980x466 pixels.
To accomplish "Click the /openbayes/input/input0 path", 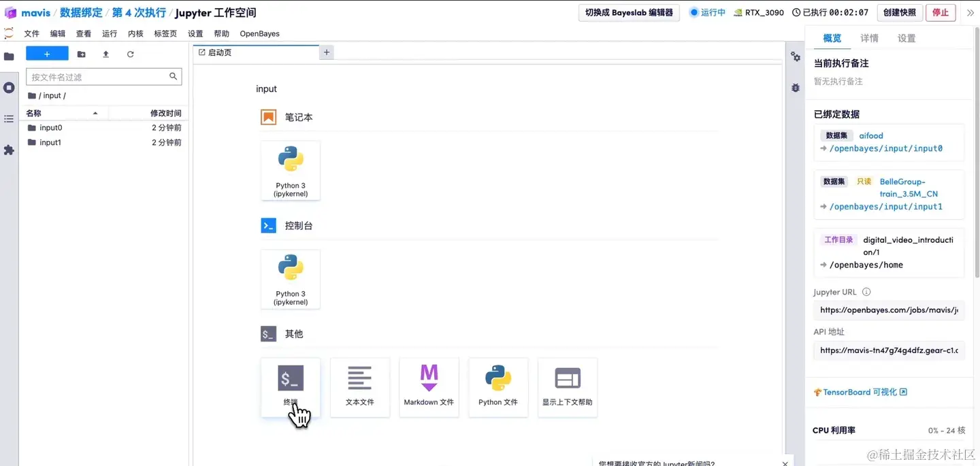I will 885,148.
